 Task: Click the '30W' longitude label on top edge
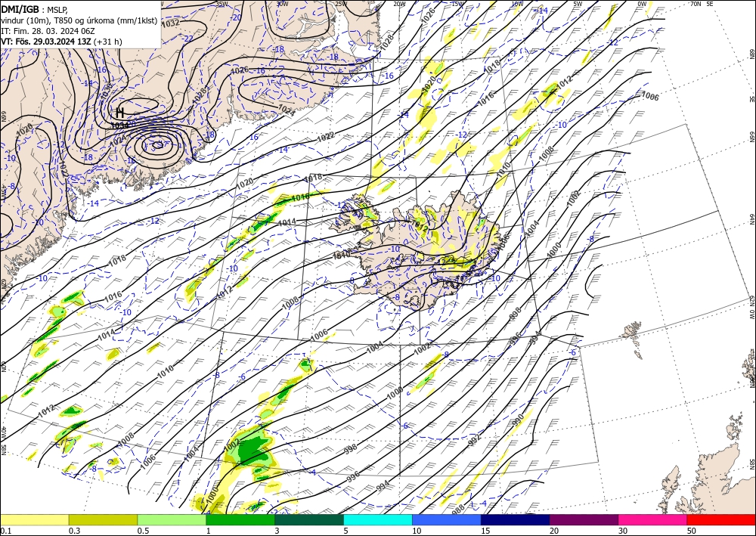(282, 4)
